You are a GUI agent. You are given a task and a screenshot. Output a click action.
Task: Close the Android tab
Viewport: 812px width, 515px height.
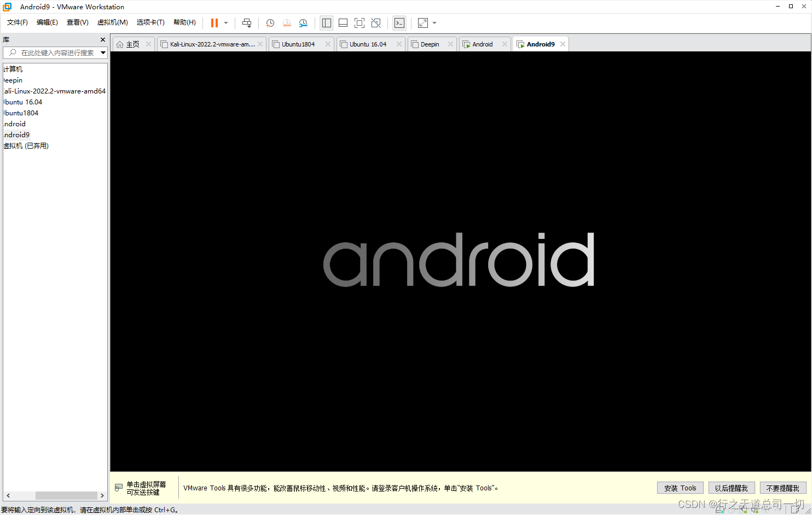[x=505, y=44]
